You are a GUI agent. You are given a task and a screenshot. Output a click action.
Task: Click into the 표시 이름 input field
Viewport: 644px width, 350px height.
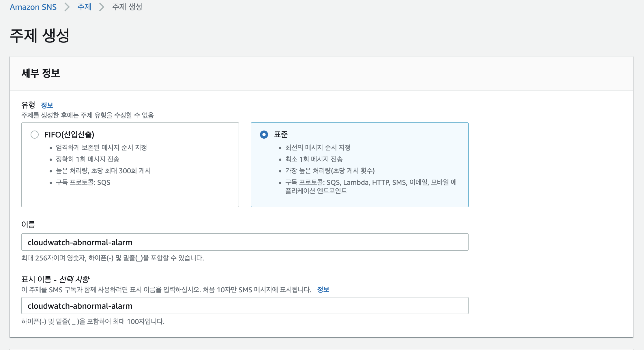(245, 306)
